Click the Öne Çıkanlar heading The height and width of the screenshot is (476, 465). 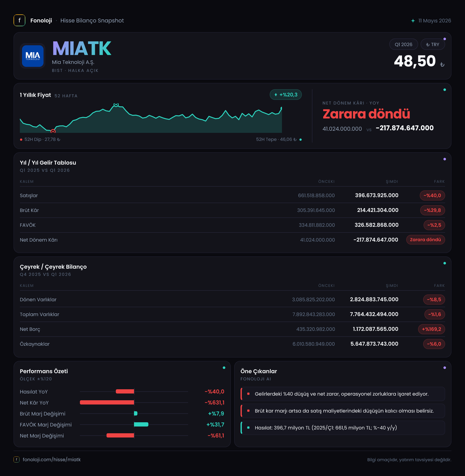(259, 371)
